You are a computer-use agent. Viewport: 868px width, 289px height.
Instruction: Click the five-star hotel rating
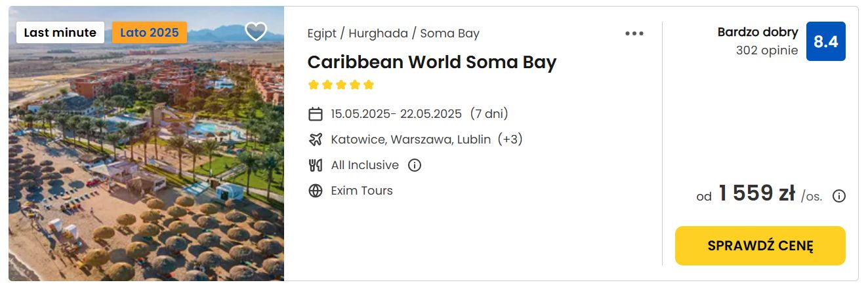click(341, 85)
